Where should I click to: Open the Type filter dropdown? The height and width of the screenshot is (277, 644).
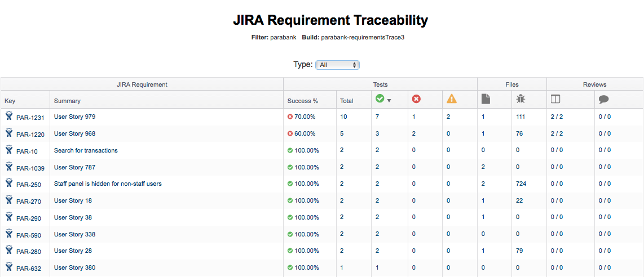pyautogui.click(x=337, y=65)
